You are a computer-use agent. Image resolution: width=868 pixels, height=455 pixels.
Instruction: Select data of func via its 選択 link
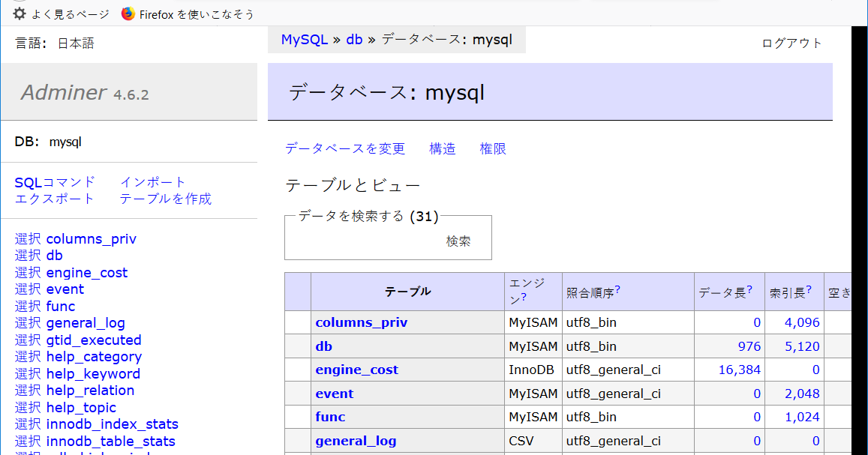(x=26, y=306)
